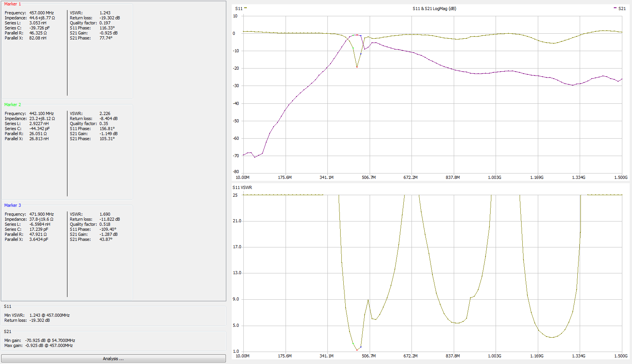The image size is (632, 364).
Task: Click the VSWR minimum marker point on lower chart
Action: click(357, 350)
